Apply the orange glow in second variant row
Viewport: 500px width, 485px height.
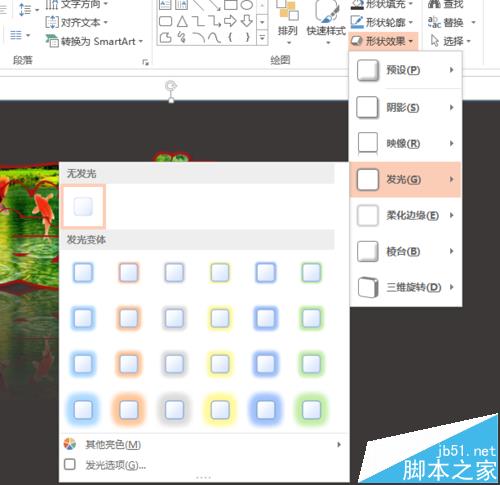click(129, 318)
